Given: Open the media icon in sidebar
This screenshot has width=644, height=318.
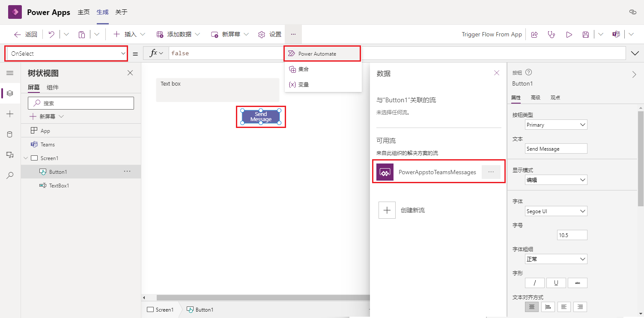Looking at the screenshot, I should 10,155.
